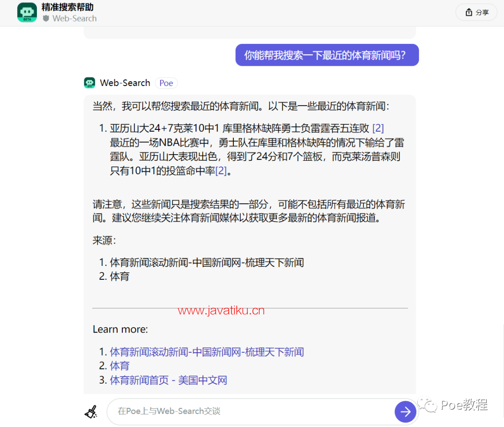504x427 pixels.
Task: Click the Learn more: heading
Action: point(120,329)
